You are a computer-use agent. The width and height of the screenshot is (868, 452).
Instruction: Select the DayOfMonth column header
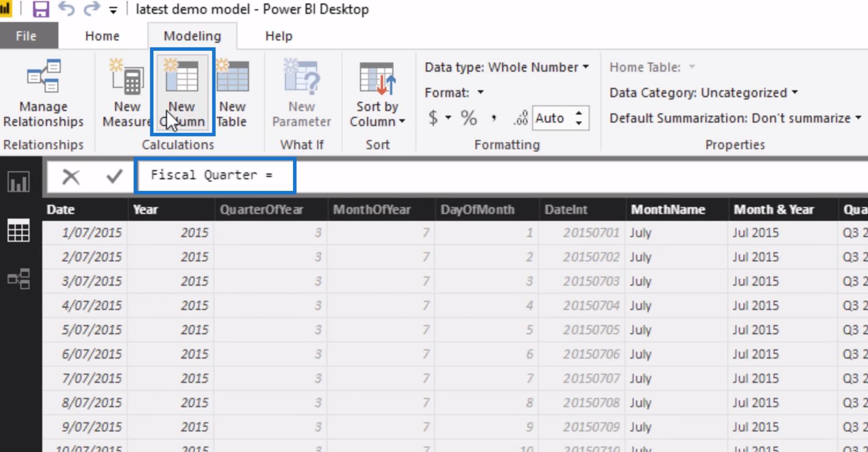487,209
